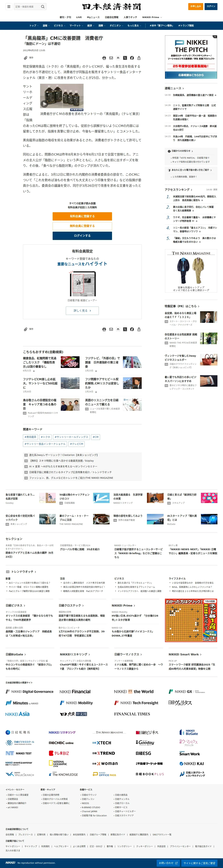Click the note 'n' icon at the article's end
This screenshot has width=223, height=868.
click(118, 329)
